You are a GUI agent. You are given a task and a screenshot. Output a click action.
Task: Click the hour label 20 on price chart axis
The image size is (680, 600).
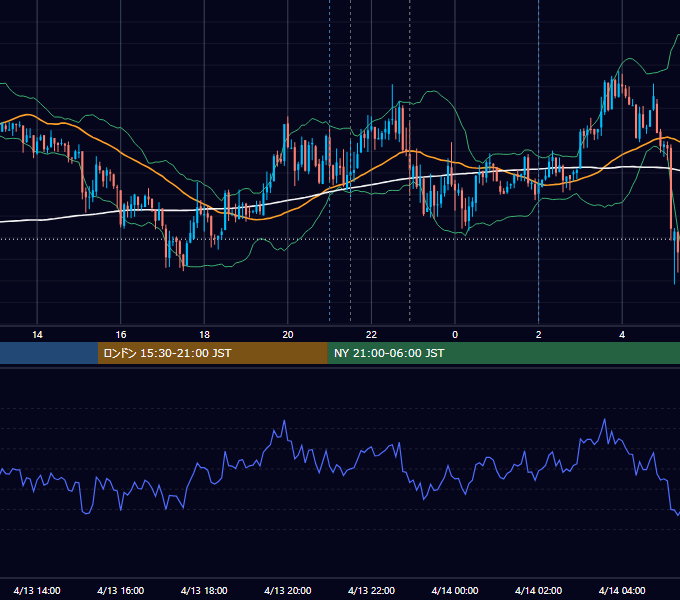click(288, 335)
